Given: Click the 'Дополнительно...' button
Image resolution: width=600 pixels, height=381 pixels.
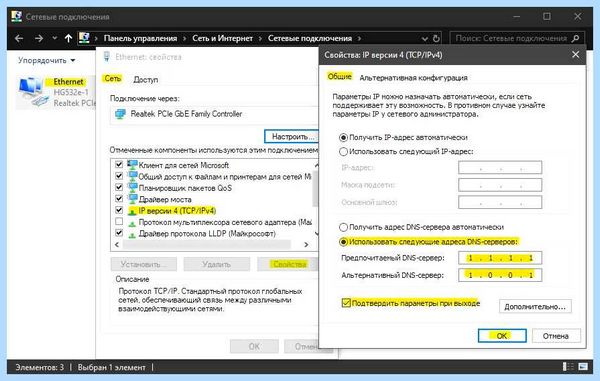Looking at the screenshot, I should pos(535,306).
